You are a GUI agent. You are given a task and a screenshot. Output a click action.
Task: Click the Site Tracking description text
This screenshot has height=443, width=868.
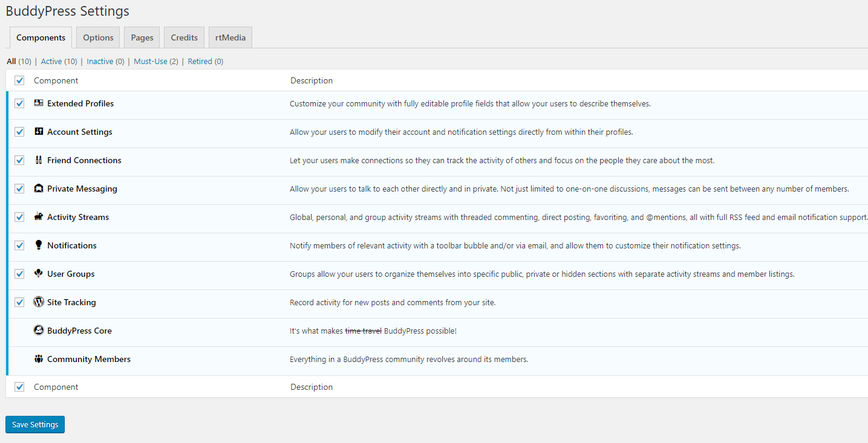pos(393,302)
